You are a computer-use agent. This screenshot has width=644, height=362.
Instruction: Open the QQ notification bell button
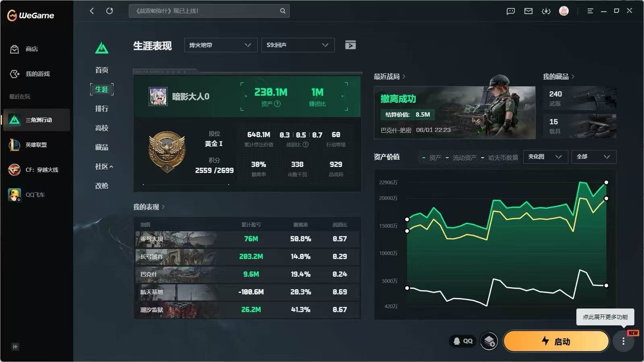pos(463,341)
